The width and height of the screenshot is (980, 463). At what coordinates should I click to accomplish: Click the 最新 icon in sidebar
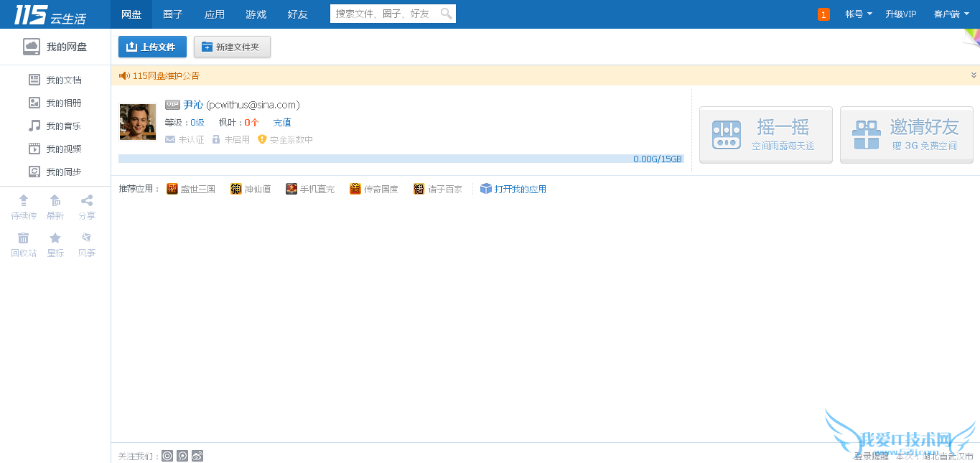[55, 207]
